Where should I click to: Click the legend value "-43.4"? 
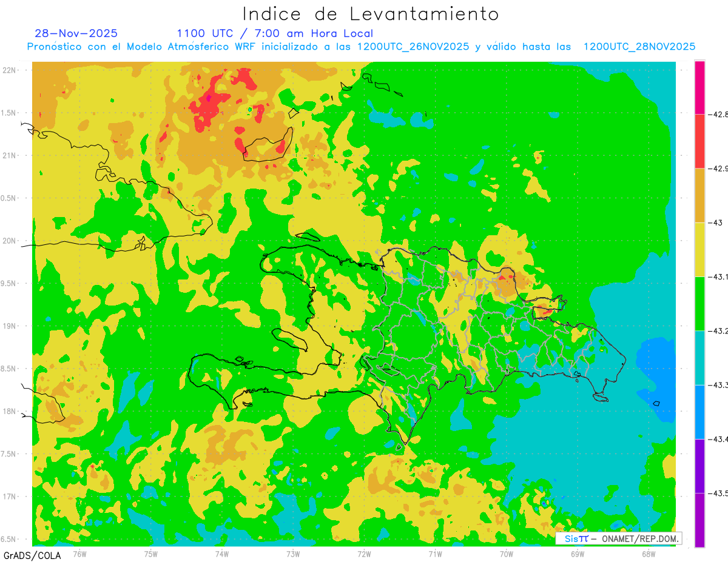click(718, 439)
